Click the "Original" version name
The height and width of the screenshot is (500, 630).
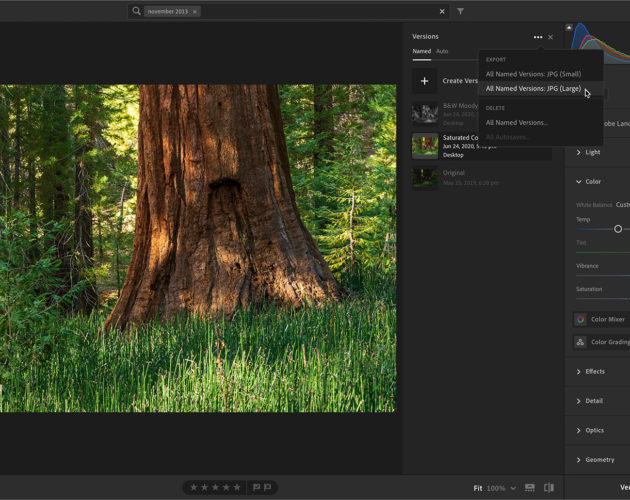click(x=454, y=173)
